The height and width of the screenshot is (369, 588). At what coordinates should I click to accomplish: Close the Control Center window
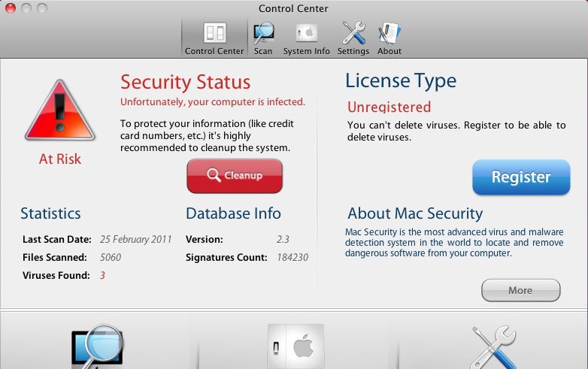[x=11, y=8]
